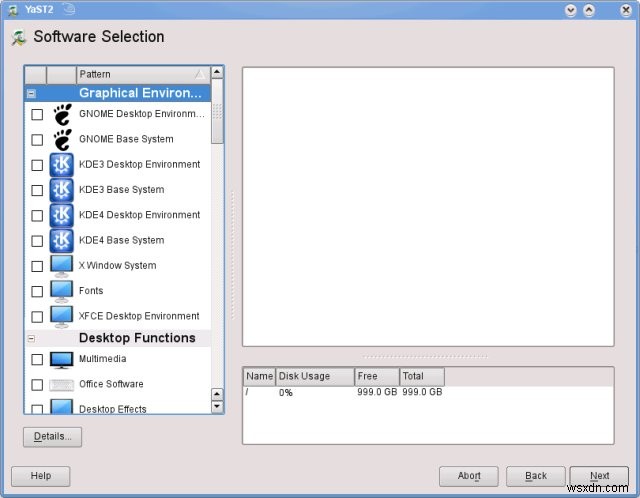
Task: Check the Desktop Effects checkbox
Action: pyautogui.click(x=37, y=409)
